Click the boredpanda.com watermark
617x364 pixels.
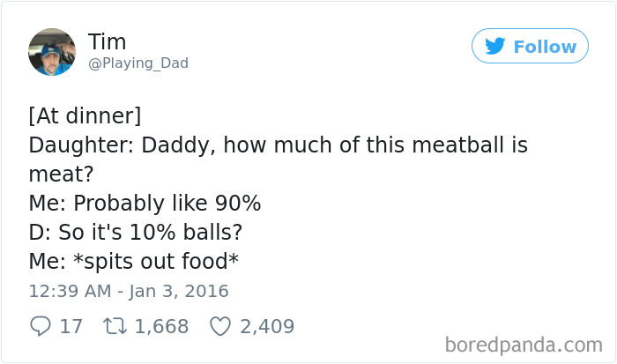click(x=524, y=342)
